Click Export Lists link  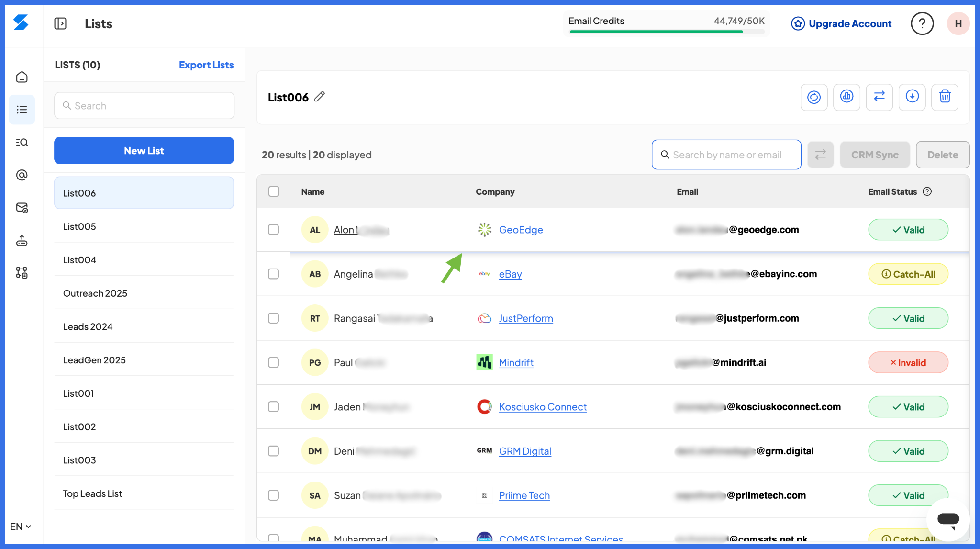(x=206, y=65)
